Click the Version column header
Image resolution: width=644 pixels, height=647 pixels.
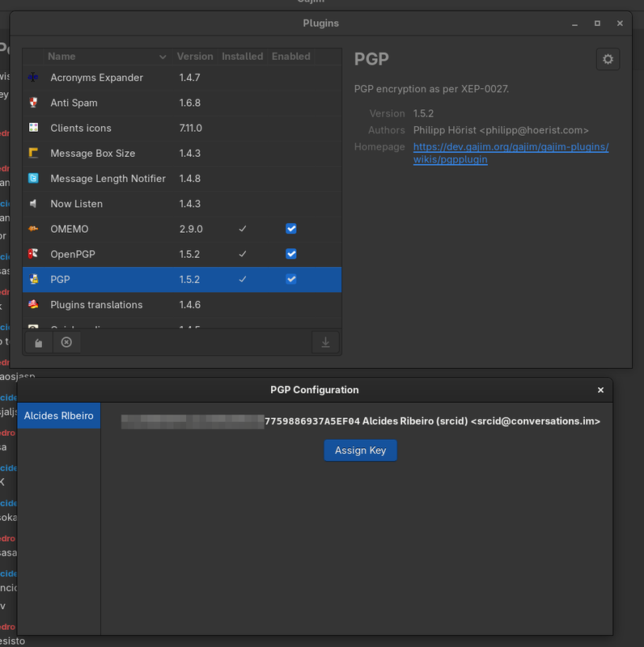[x=195, y=57]
